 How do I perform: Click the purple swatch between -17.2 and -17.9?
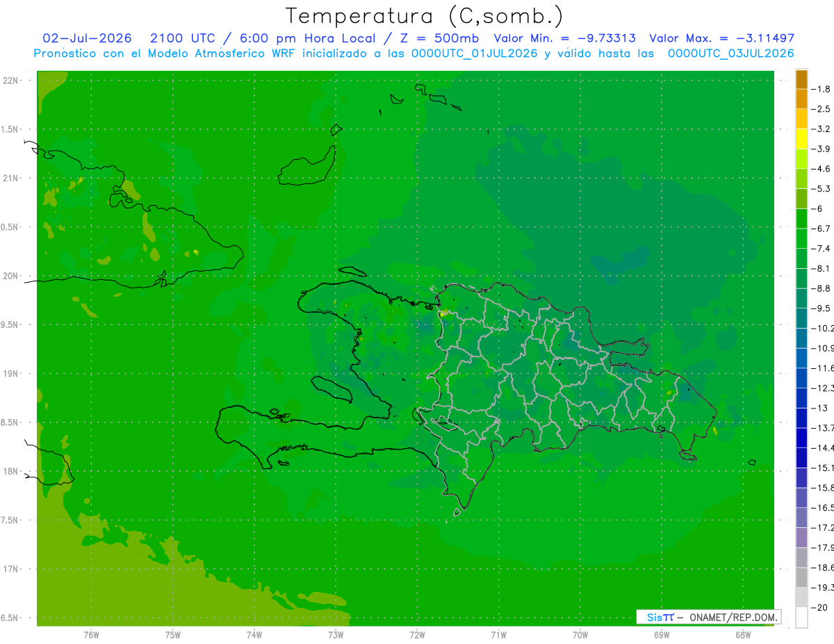point(801,538)
